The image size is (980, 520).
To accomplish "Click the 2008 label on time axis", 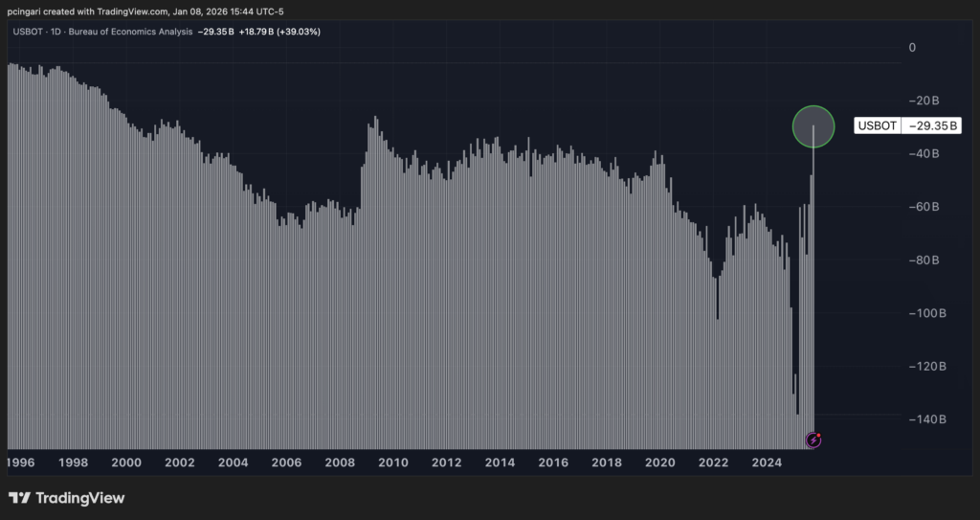I will pyautogui.click(x=339, y=463).
